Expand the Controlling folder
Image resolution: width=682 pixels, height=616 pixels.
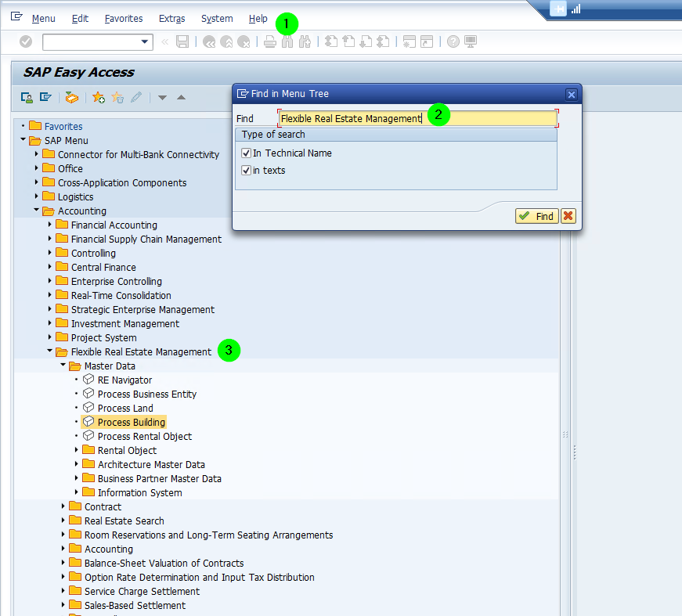pos(49,252)
